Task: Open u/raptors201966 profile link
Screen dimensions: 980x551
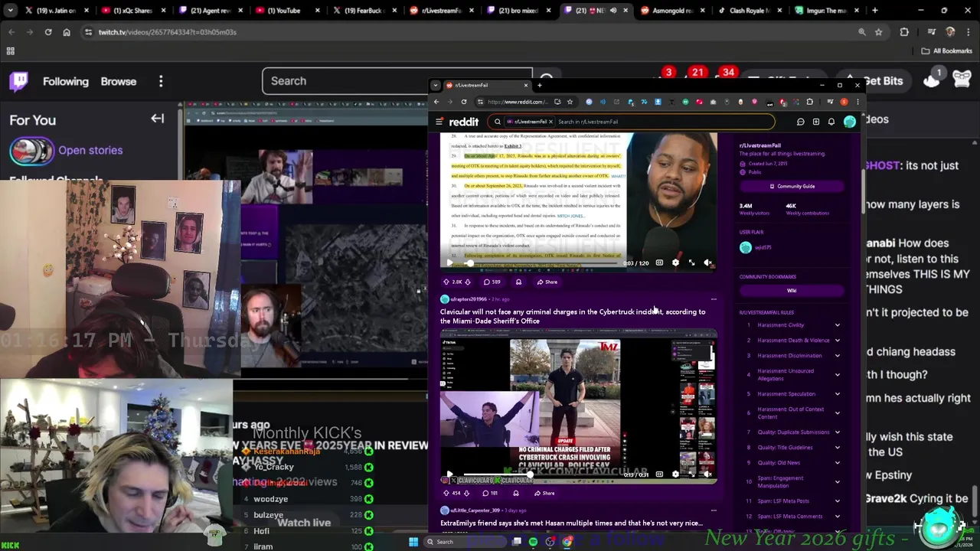Action: [469, 299]
